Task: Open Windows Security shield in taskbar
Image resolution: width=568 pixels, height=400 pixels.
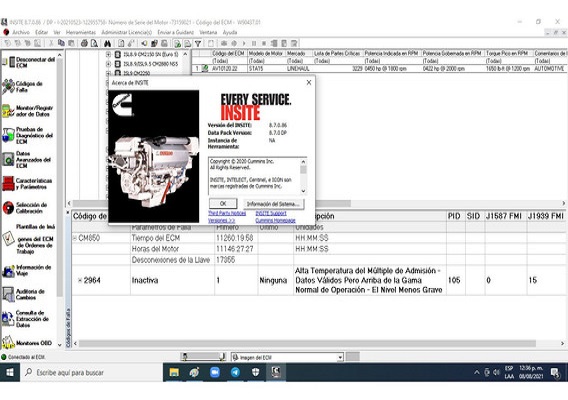Action: pos(255,372)
